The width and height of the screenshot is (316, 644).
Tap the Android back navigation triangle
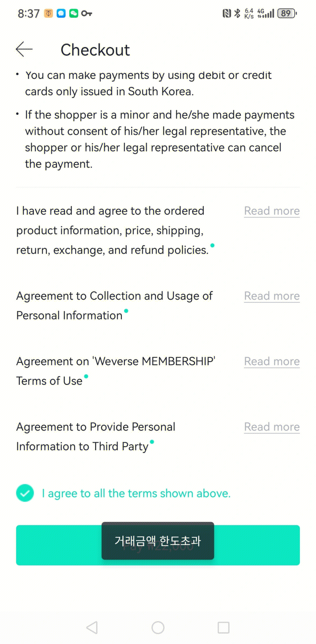92,627
